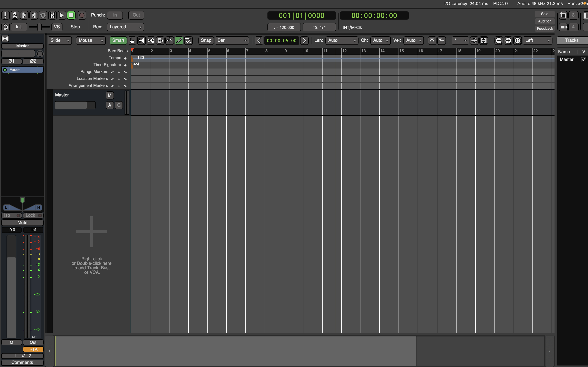
Task: Click the Comments button in Master strip
Action: (x=22, y=362)
